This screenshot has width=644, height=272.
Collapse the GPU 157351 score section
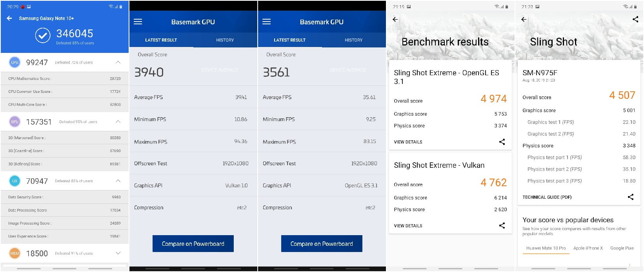pyautogui.click(x=118, y=122)
